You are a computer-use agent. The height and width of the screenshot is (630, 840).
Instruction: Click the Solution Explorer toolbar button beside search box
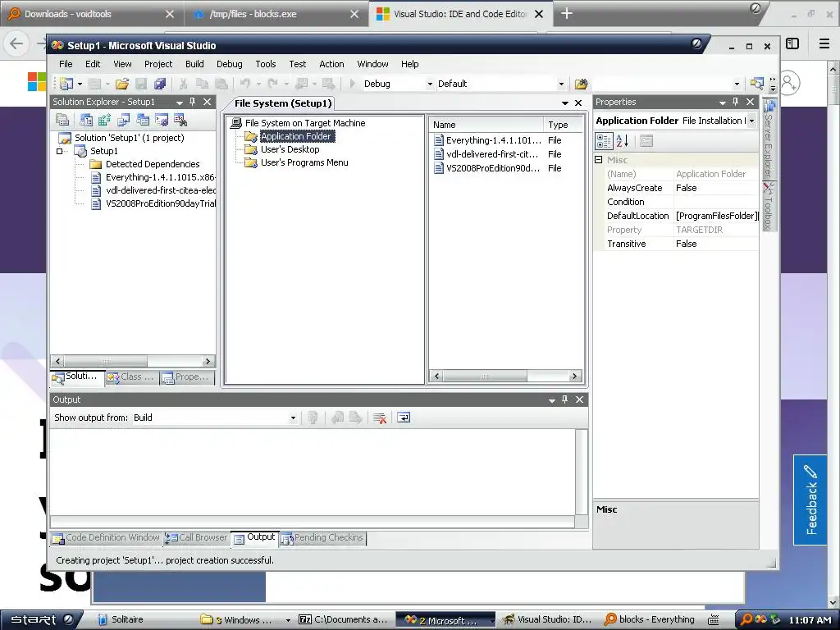pyautogui.click(x=756, y=84)
